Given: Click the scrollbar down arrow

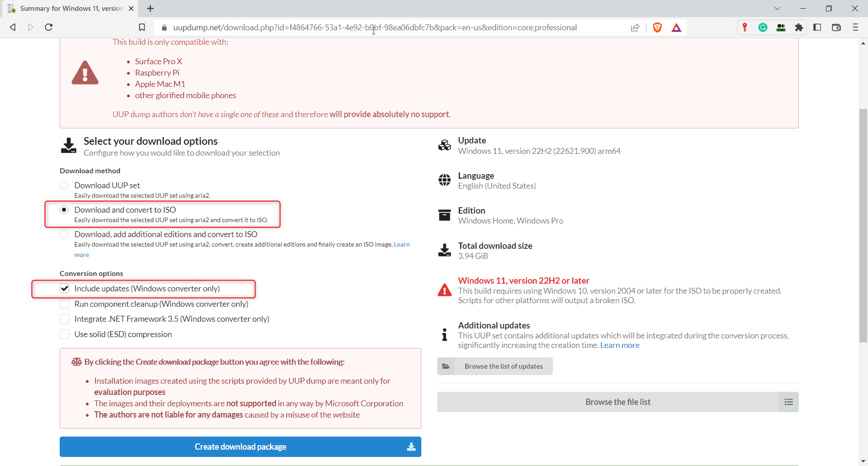Looking at the screenshot, I should 863,461.
